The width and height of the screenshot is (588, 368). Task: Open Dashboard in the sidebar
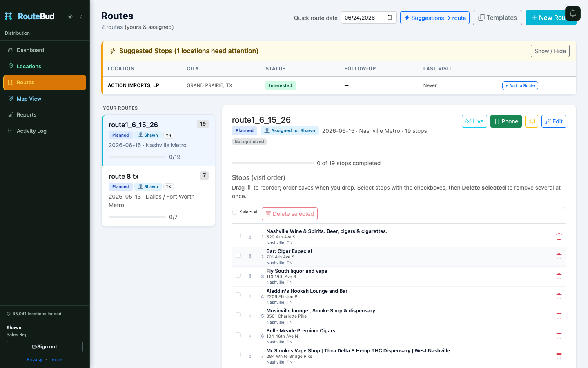click(x=45, y=50)
